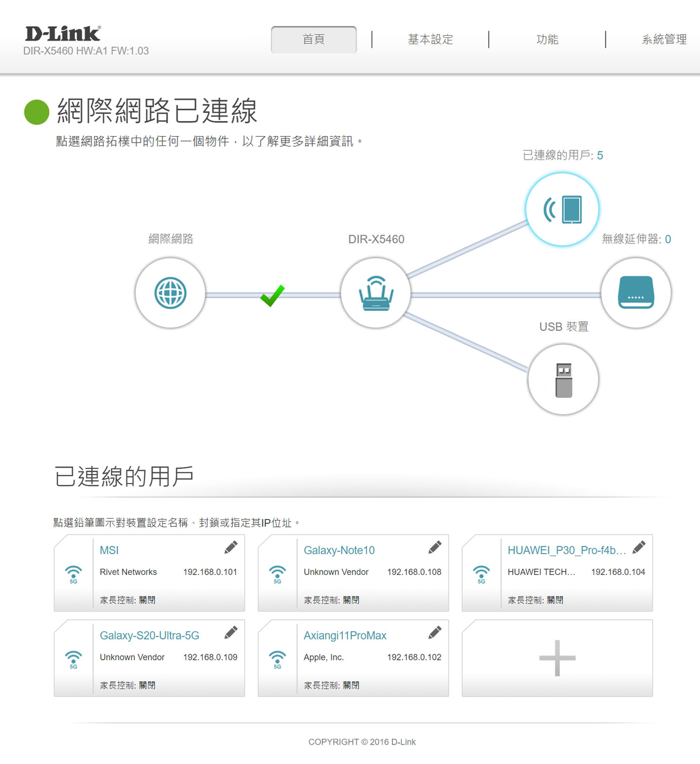
Task: Edit Galaxy-Note10 with pencil icon
Action: (435, 547)
